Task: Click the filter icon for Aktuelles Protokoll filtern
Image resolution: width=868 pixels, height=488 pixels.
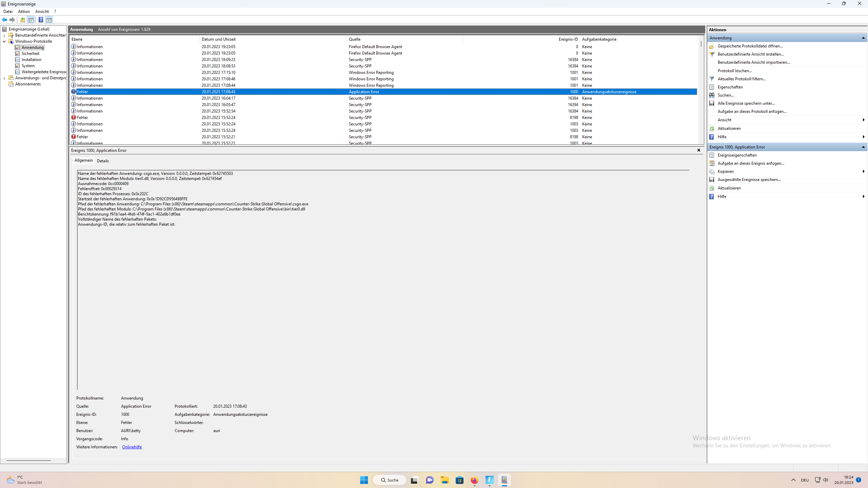Action: pos(712,79)
